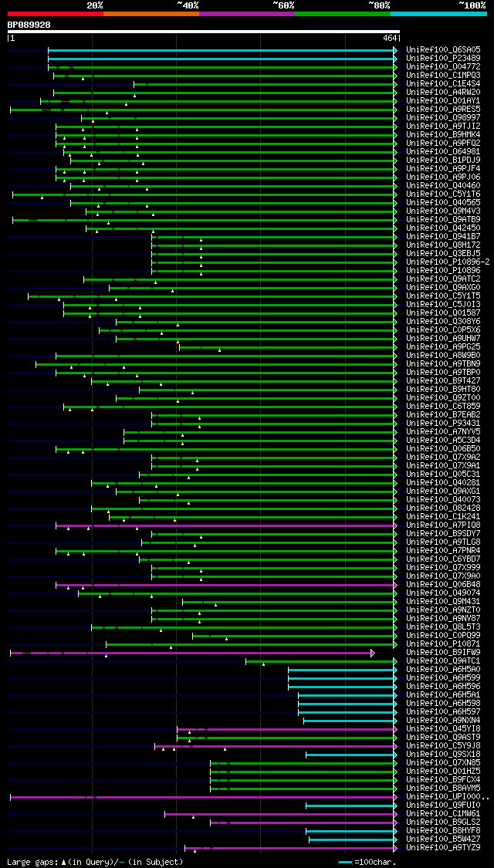The height and width of the screenshot is (868, 494).
Task: Click the purple alignment bar for B9IFW9
Action: coord(191,654)
